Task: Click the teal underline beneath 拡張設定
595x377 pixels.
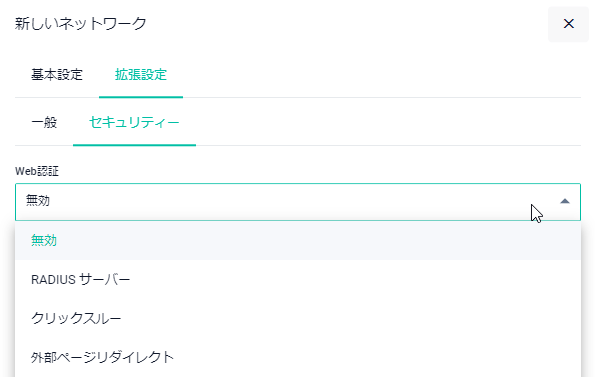Action: 141,97
